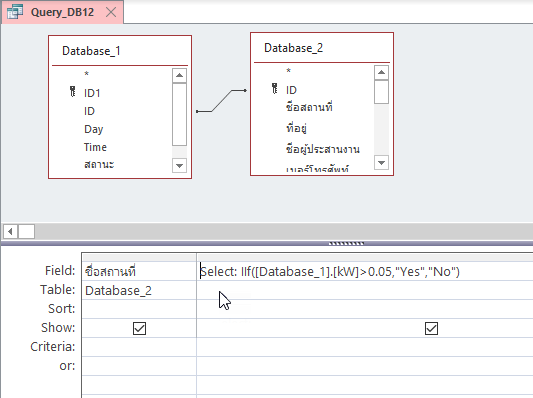Select สถานะ field in Database_1
Screen dimensions: 533x398
tap(99, 165)
